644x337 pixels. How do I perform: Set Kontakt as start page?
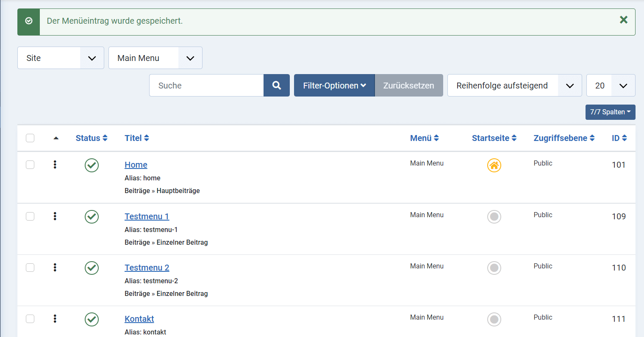pyautogui.click(x=494, y=319)
